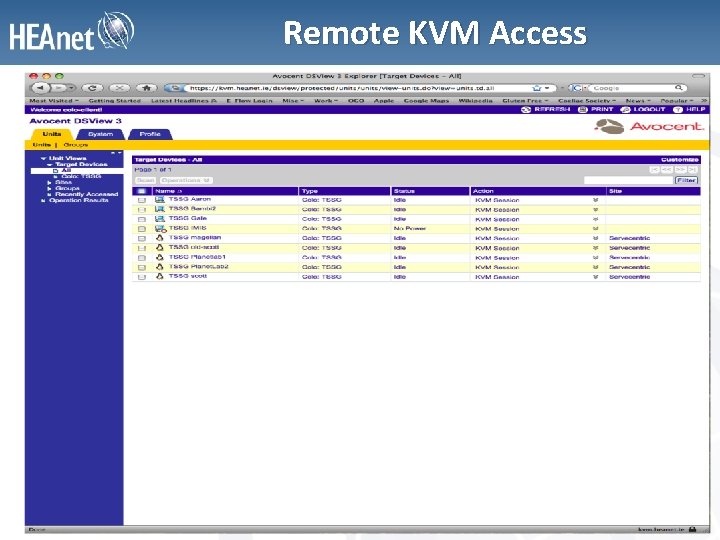This screenshot has width=720, height=540.
Task: Click the padlock icon in the status bar
Action: tap(692, 529)
